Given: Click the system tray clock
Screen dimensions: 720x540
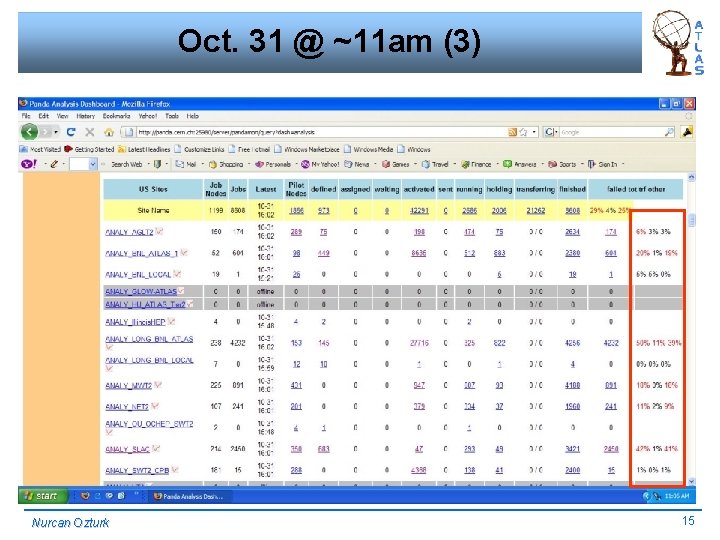Looking at the screenshot, I should [677, 496].
